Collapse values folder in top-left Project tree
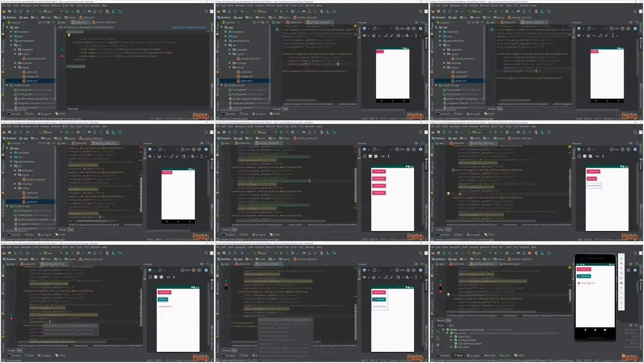The image size is (644, 363). [15, 67]
